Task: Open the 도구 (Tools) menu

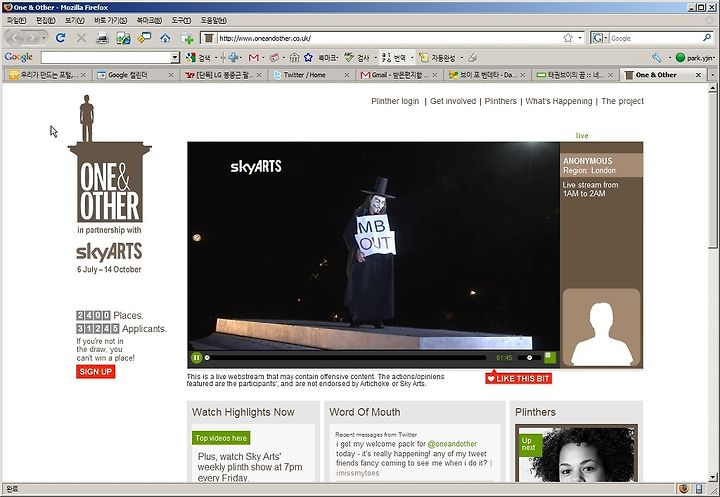Action: coord(181,20)
